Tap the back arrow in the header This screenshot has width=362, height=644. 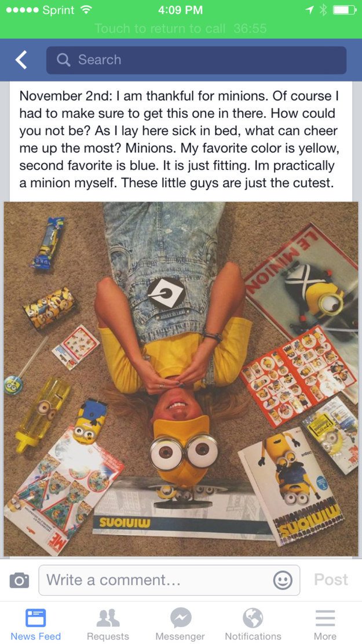point(21,60)
